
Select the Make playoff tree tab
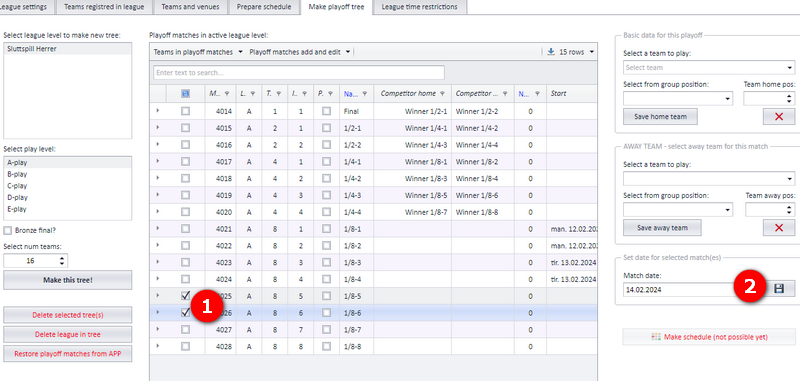pyautogui.click(x=336, y=7)
